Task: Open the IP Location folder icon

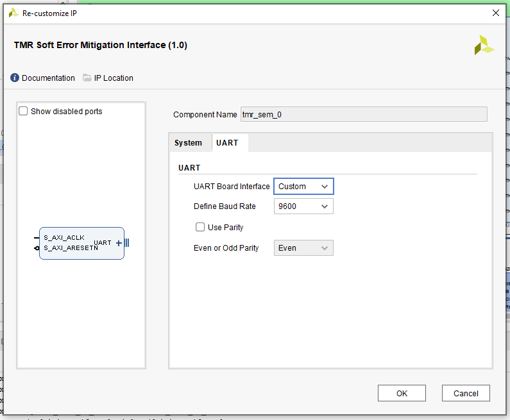Action: [87, 78]
